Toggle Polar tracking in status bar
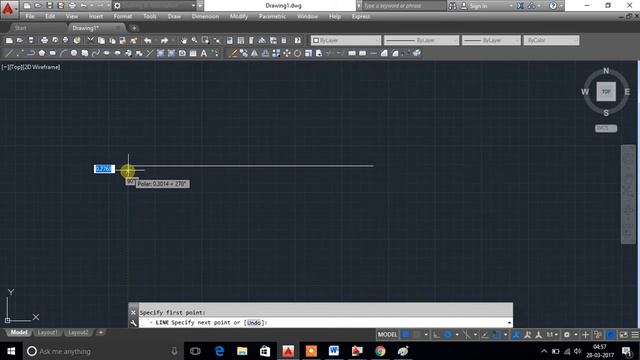This screenshot has height=360, width=640. click(x=448, y=335)
